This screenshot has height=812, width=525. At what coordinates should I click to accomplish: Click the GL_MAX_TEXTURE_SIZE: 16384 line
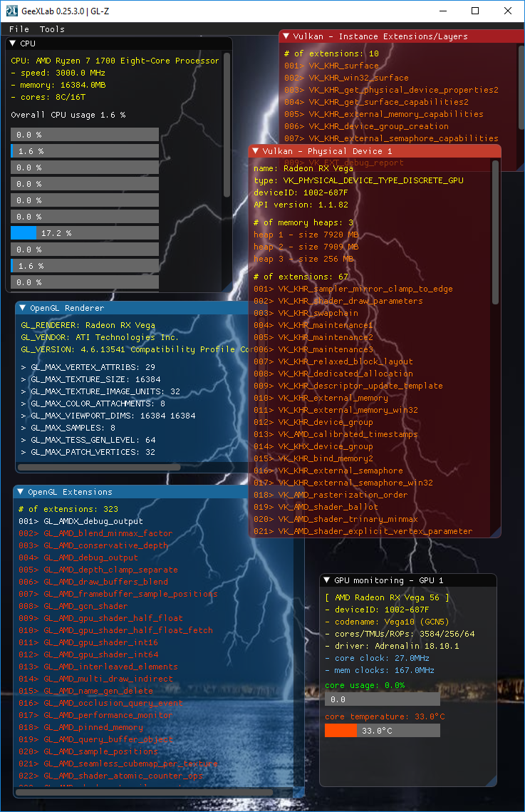pyautogui.click(x=90, y=379)
